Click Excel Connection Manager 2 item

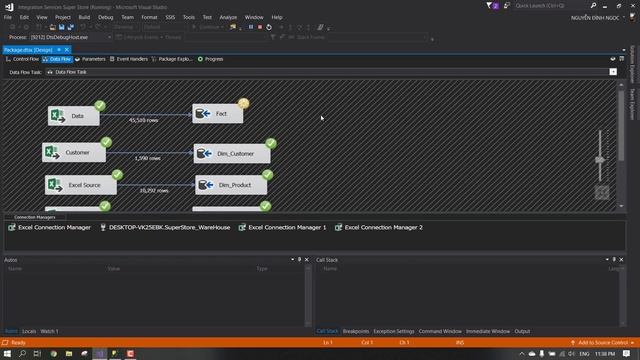click(379, 227)
